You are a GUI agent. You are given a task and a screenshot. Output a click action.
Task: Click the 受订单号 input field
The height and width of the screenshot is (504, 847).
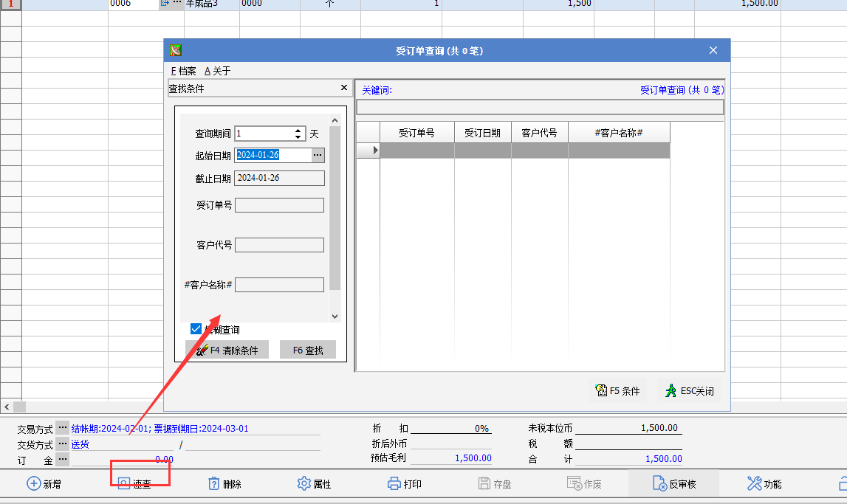(x=279, y=205)
